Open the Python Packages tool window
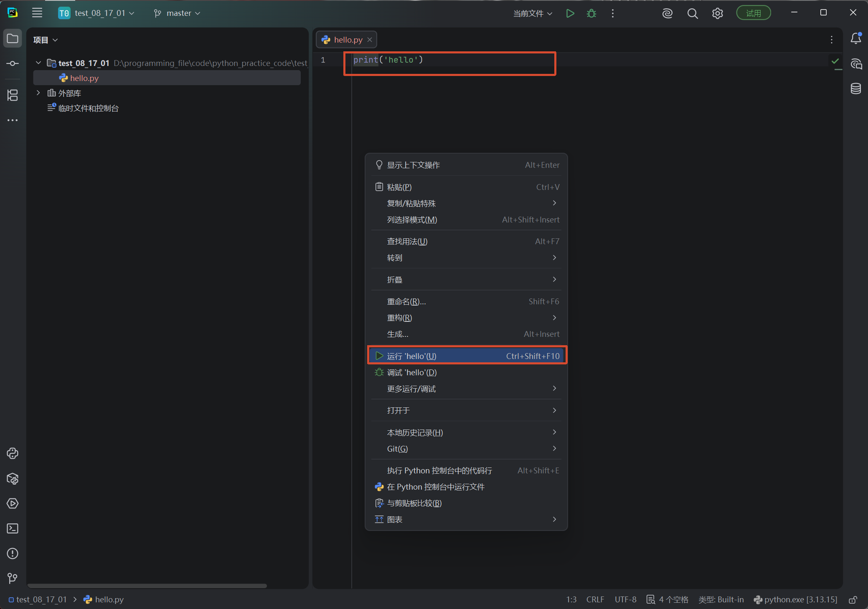 click(13, 478)
